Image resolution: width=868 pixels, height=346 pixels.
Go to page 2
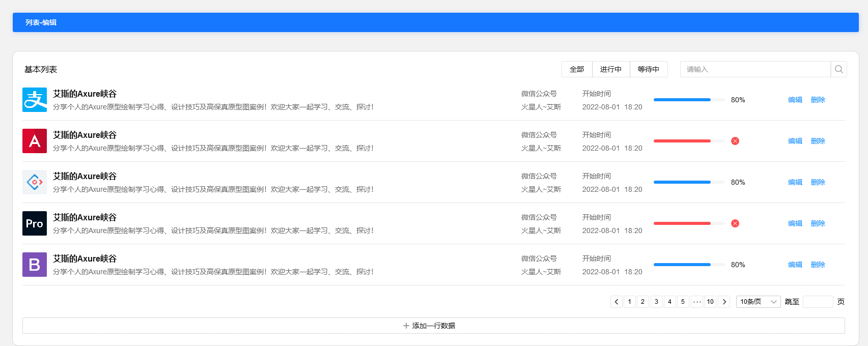coord(643,302)
